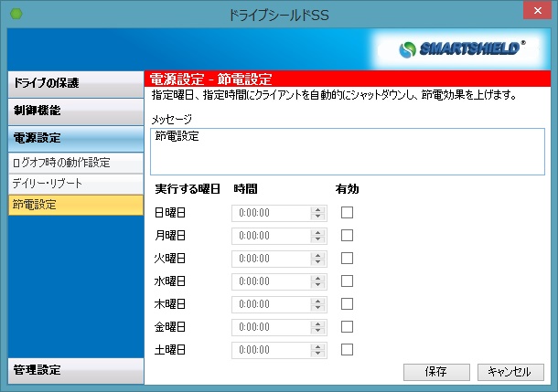The height and width of the screenshot is (392, 558).
Task: Check the 水曜日 enabled box
Action: [347, 281]
